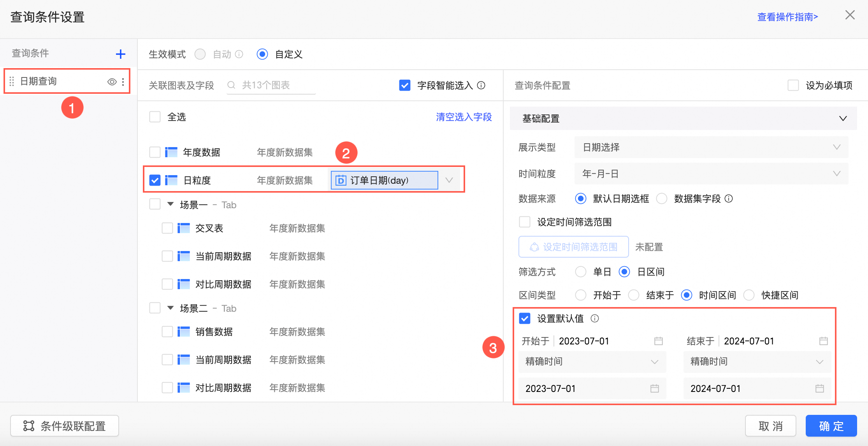Open 订单日期(day) field dropdown
This screenshot has width=868, height=446.
click(449, 180)
